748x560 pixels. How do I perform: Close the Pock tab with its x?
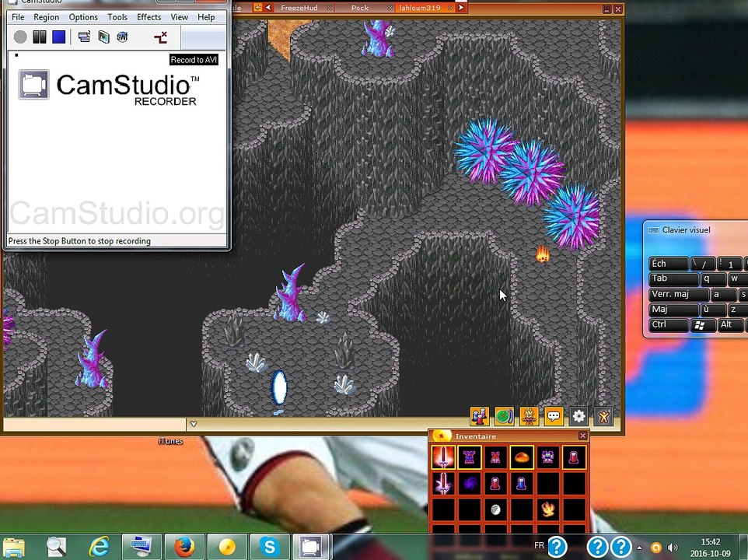pyautogui.click(x=390, y=8)
